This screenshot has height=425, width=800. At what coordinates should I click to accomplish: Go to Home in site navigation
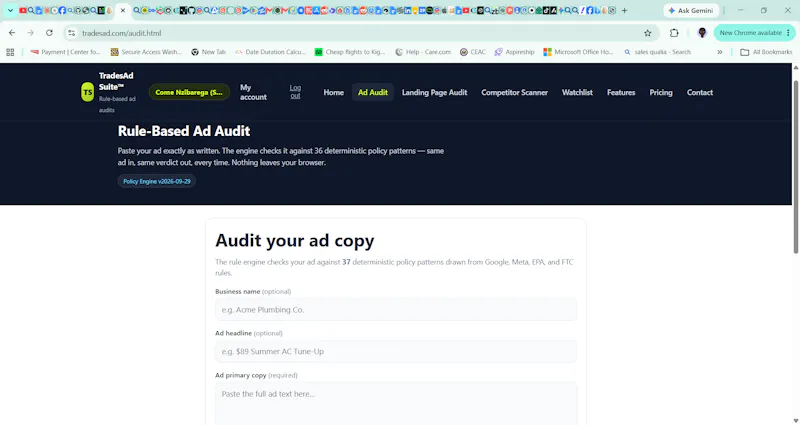(x=334, y=92)
